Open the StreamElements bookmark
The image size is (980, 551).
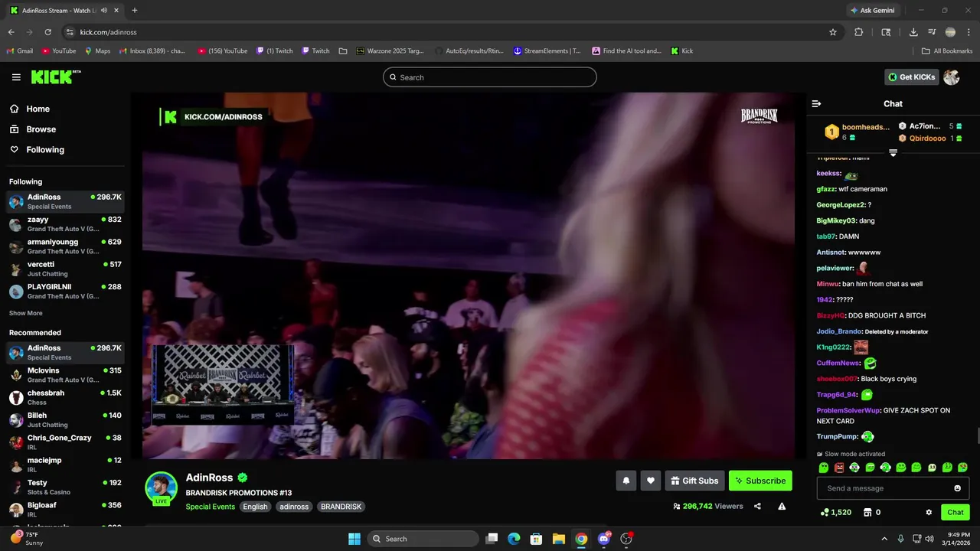coord(547,51)
